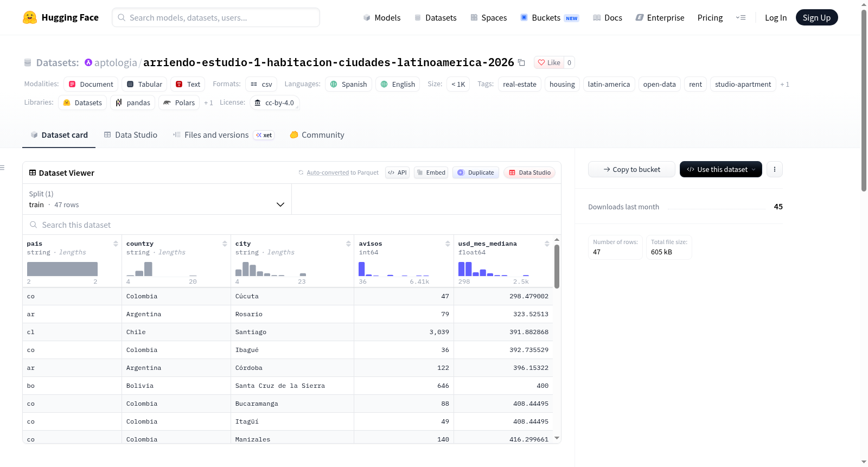Select the Datasets library tag
Screen dimensions: 868x467
pos(82,103)
